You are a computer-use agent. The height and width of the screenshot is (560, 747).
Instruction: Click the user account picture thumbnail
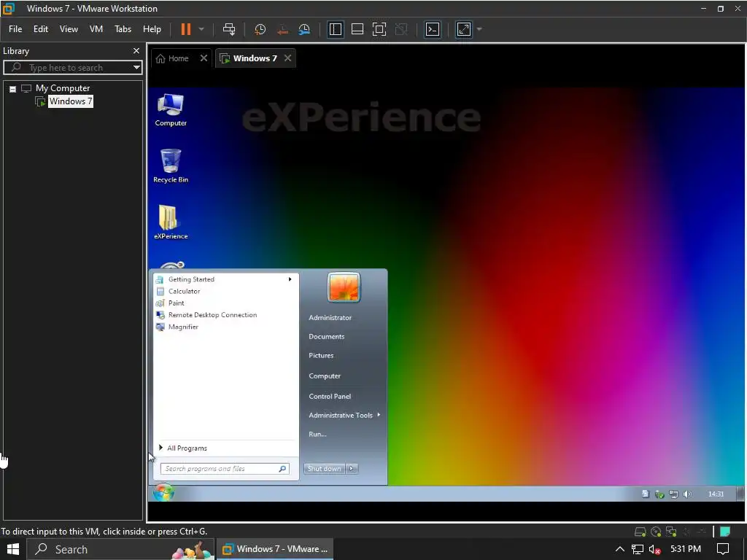point(344,287)
